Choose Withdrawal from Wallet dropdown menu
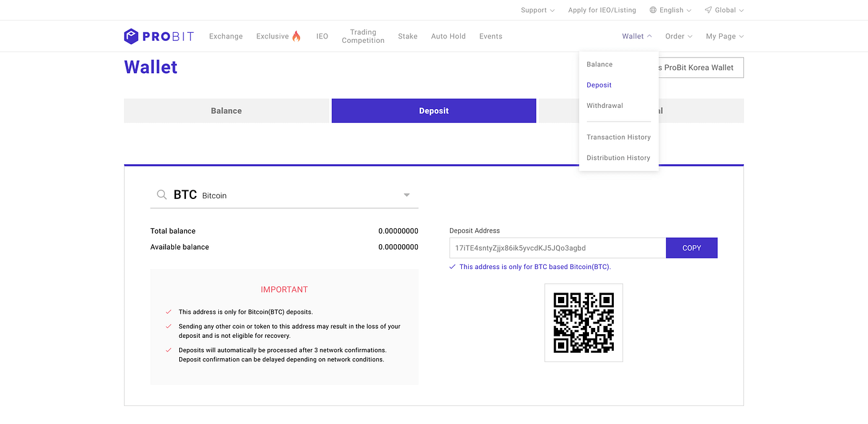868x424 pixels. [604, 105]
